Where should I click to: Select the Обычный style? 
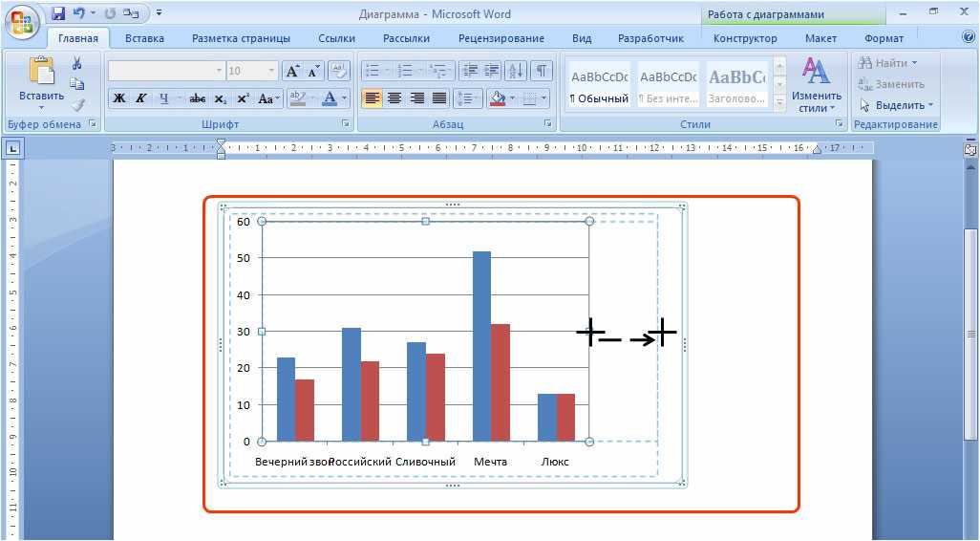[x=600, y=84]
